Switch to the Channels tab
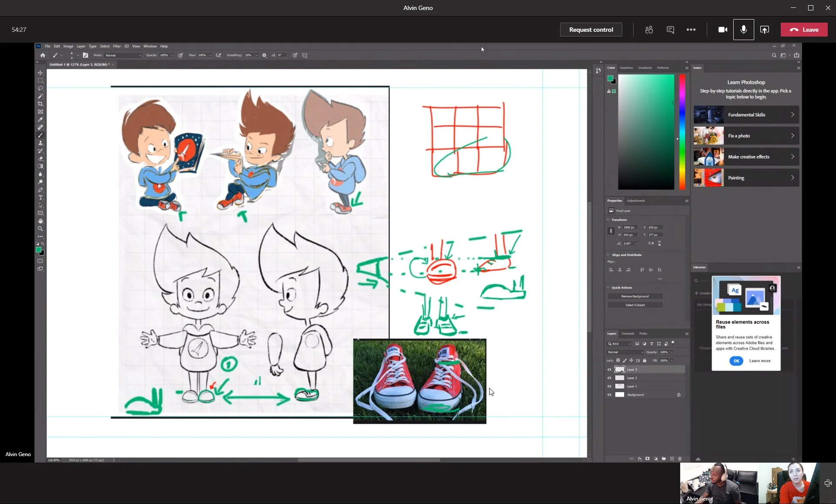 pos(628,333)
